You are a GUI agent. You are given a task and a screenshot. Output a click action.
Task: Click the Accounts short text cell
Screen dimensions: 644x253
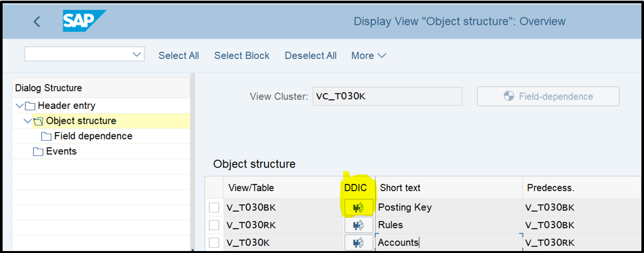click(x=449, y=243)
